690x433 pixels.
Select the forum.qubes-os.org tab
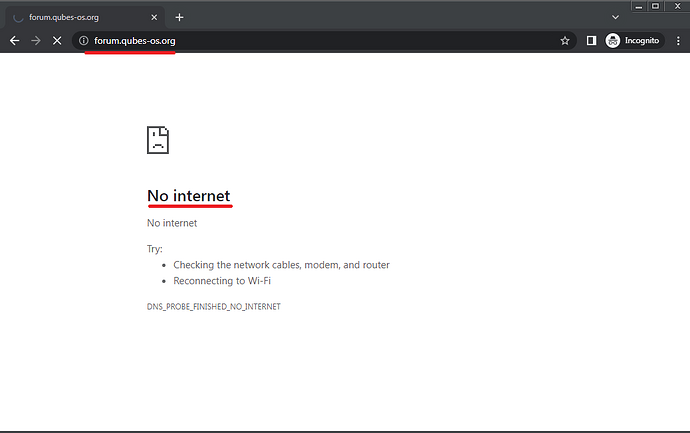pos(85,17)
